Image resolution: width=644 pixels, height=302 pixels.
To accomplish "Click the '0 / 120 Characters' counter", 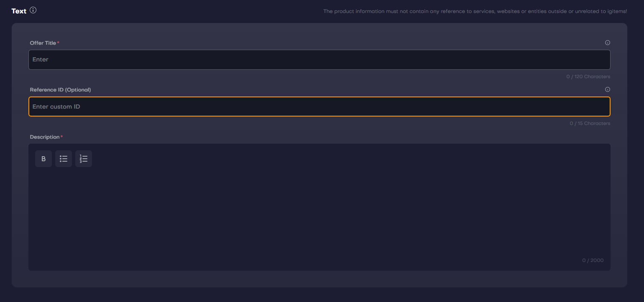I will (588, 77).
